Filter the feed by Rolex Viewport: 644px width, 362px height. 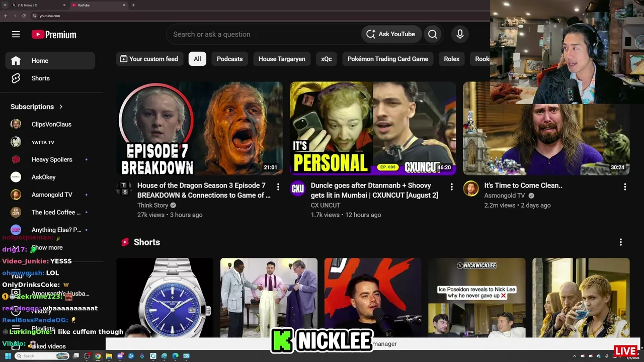(452, 59)
